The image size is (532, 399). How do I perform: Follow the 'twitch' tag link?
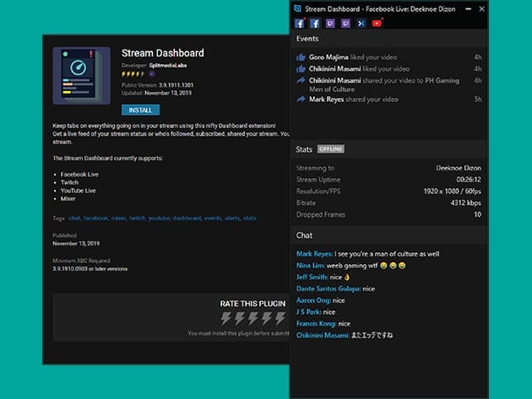[x=137, y=218]
